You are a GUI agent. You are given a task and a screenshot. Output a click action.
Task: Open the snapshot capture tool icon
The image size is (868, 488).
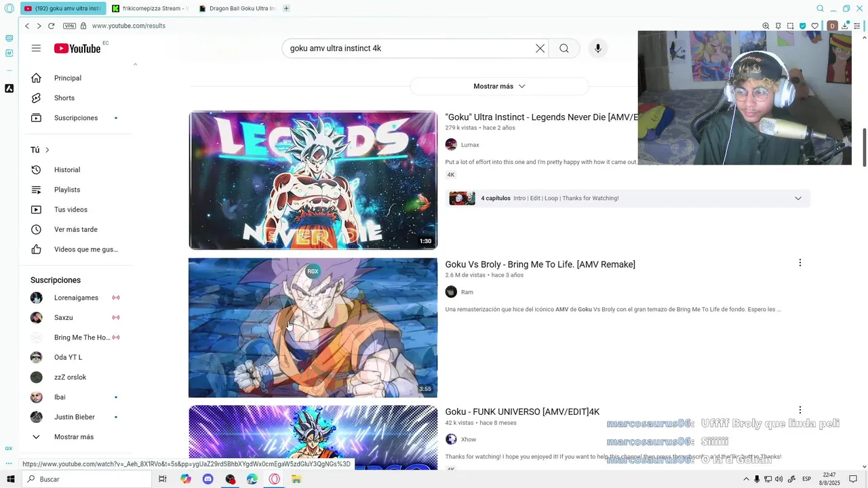790,26
